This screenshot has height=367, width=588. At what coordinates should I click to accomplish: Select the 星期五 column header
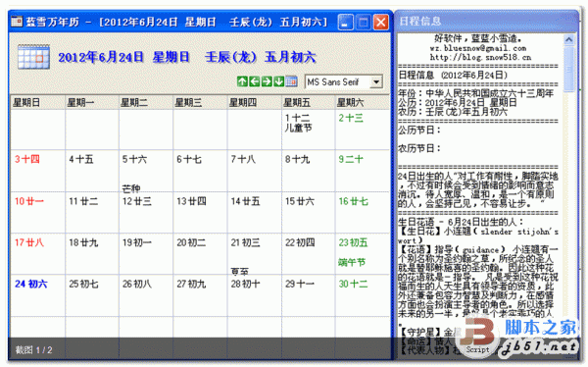point(309,102)
